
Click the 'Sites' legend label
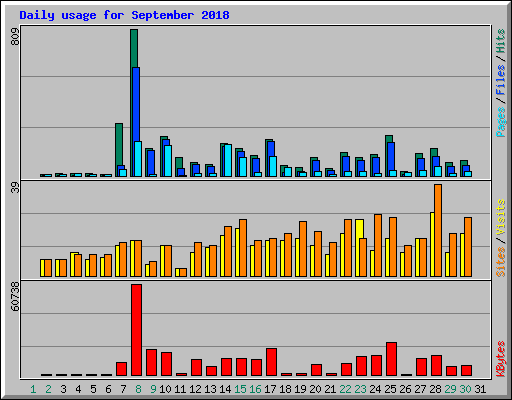click(500, 262)
